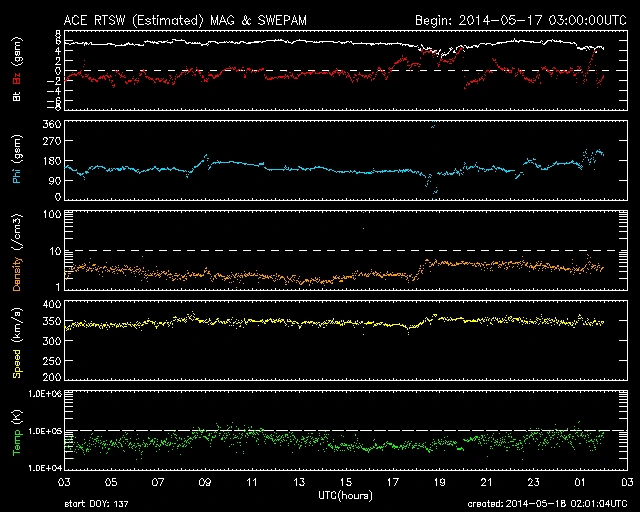
Task: Click the '1.0E+04' value on the Temp axis
Action: 45,468
